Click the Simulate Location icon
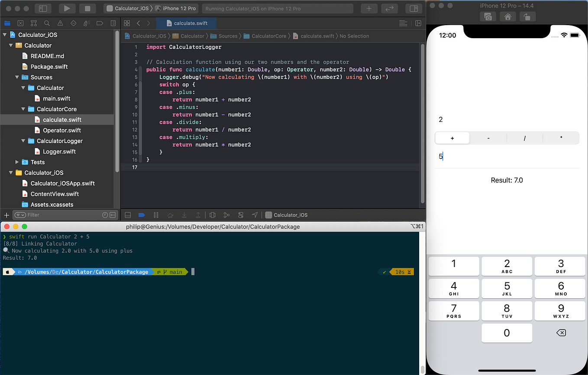This screenshot has height=375, width=588. pyautogui.click(x=255, y=215)
